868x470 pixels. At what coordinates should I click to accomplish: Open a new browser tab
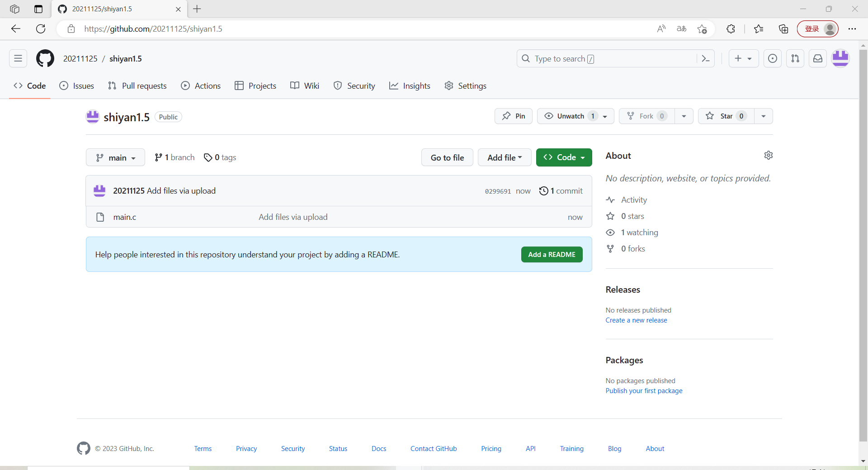pyautogui.click(x=197, y=9)
